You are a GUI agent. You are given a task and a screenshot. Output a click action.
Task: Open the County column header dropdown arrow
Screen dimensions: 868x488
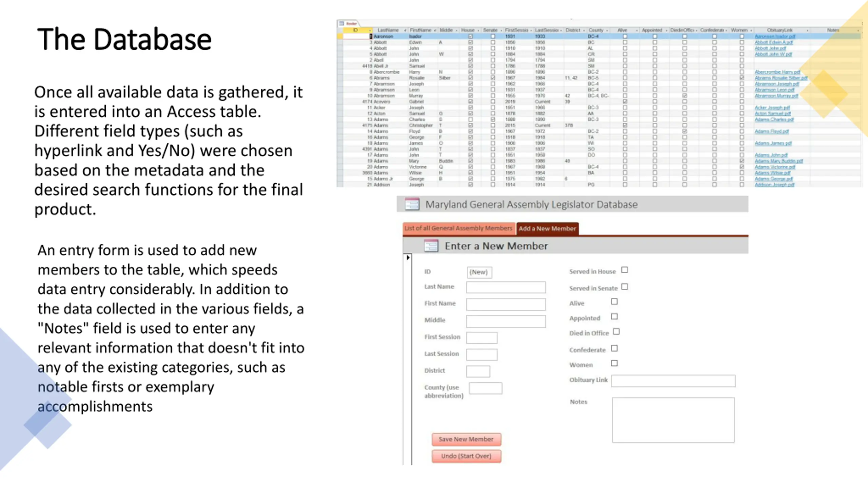[607, 30]
